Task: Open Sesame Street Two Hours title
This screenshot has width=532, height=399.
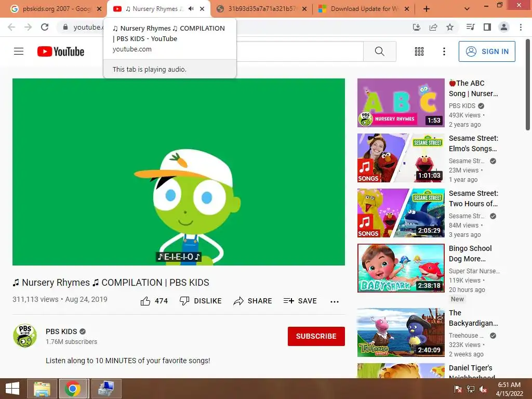Action: 473,198
